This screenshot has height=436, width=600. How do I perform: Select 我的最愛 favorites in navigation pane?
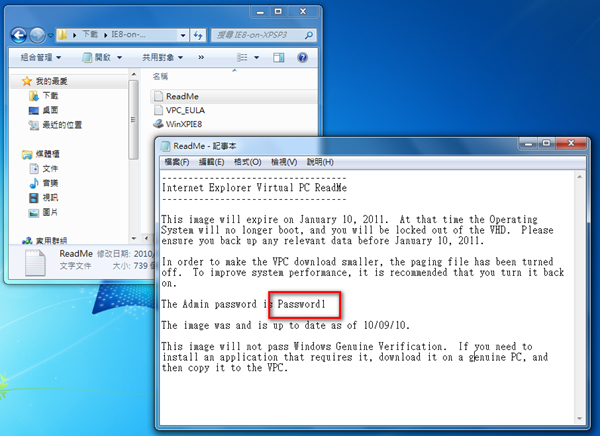tap(51, 81)
